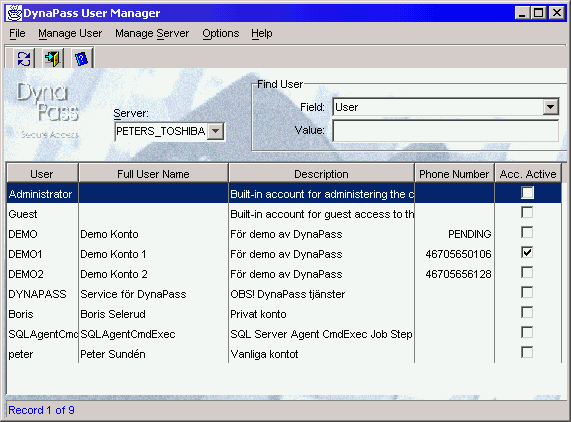The image size is (571, 422).
Task: Click the administering account description cell
Action: coord(322,194)
